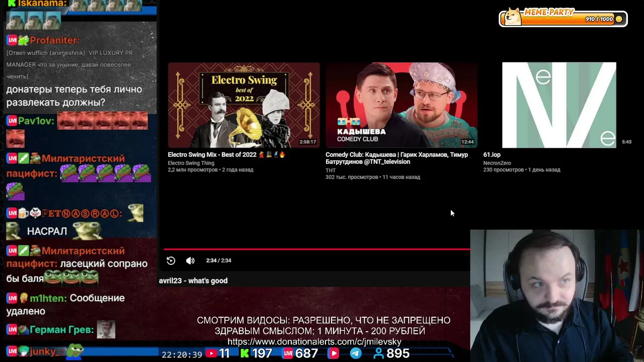Click the donationalerts.com/c/jmilevsky URL
Screen dimensions: 644x362
point(314,342)
